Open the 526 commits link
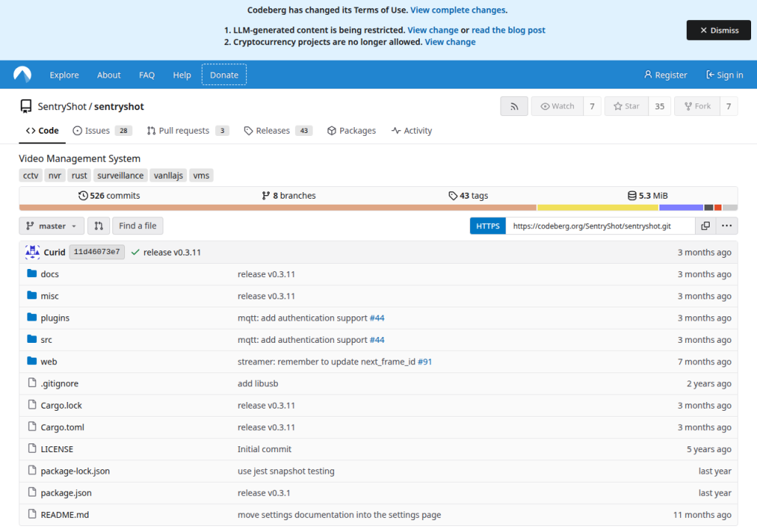757x532 pixels. click(109, 196)
